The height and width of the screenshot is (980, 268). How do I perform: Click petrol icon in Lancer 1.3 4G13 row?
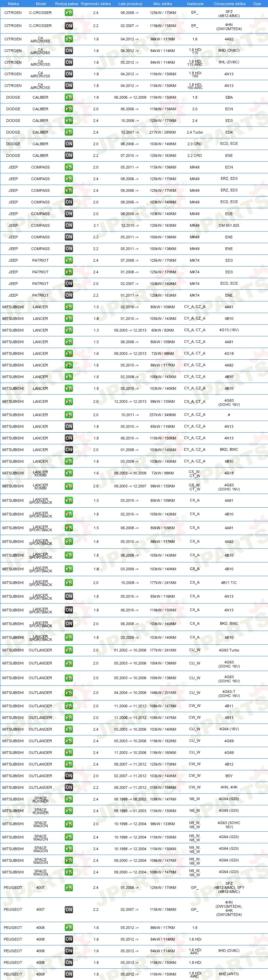[x=69, y=330]
